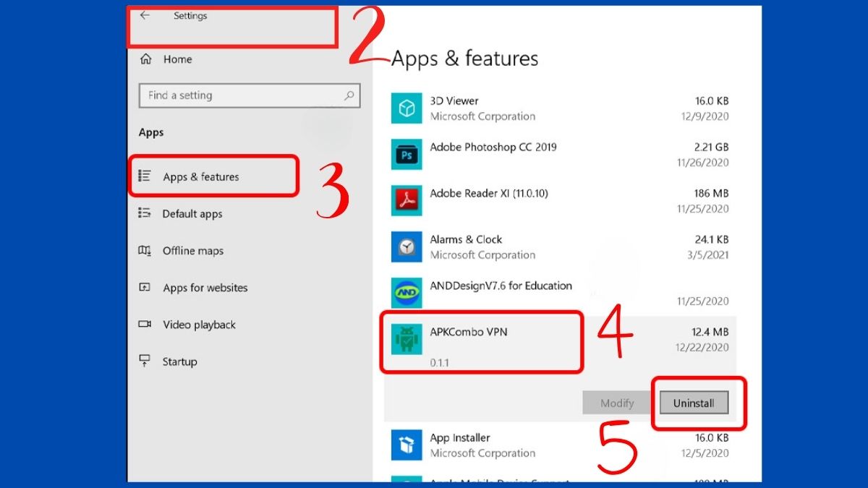Click the 12.4 MB size value
The image size is (868, 488).
pyautogui.click(x=710, y=332)
